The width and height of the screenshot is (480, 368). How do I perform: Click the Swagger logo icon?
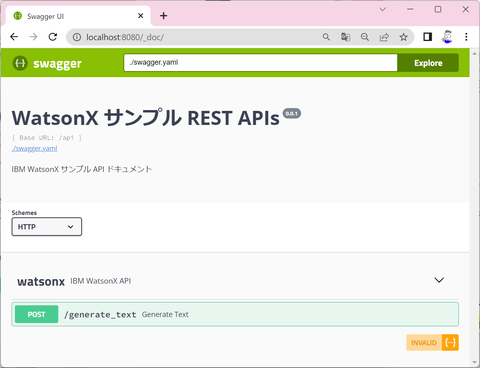point(20,63)
